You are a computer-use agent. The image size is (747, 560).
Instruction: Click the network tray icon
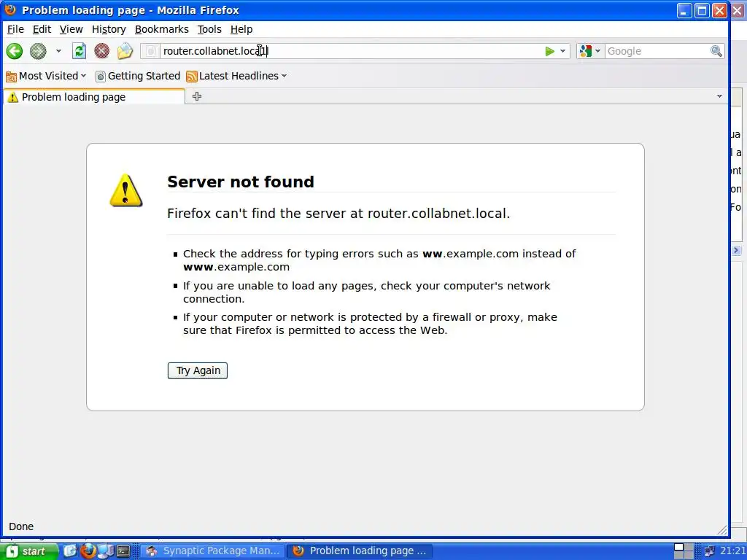point(709,551)
